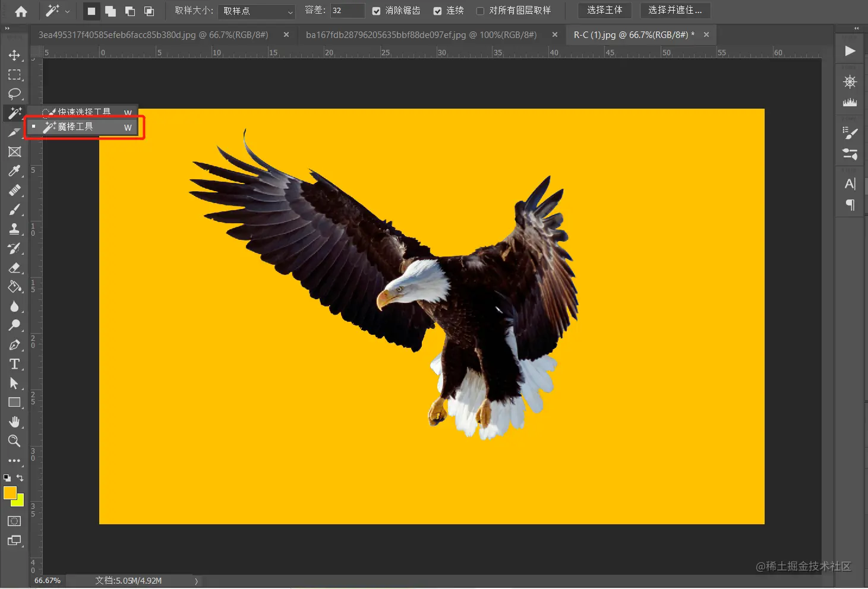Change the screen mode icon
The height and width of the screenshot is (589, 868).
(x=14, y=540)
